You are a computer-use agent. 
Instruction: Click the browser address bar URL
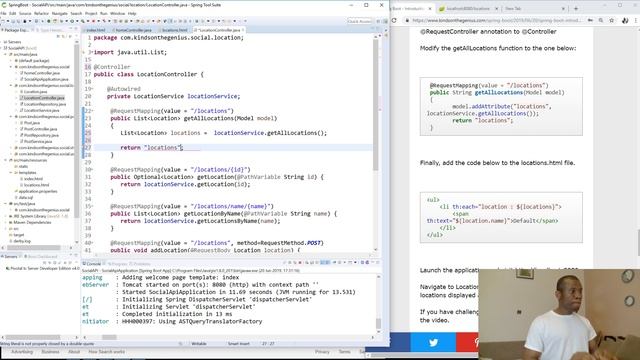click(x=497, y=20)
